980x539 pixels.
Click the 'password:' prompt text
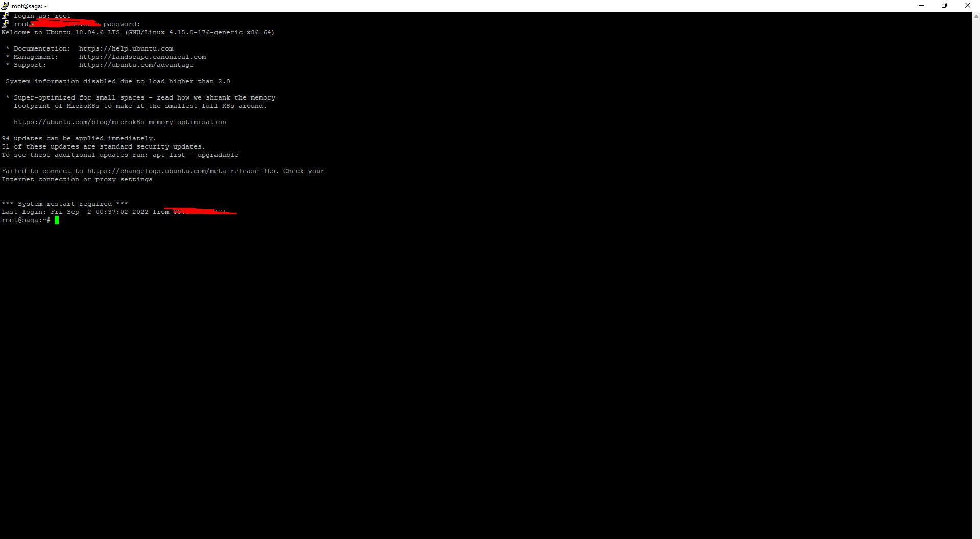coord(122,24)
